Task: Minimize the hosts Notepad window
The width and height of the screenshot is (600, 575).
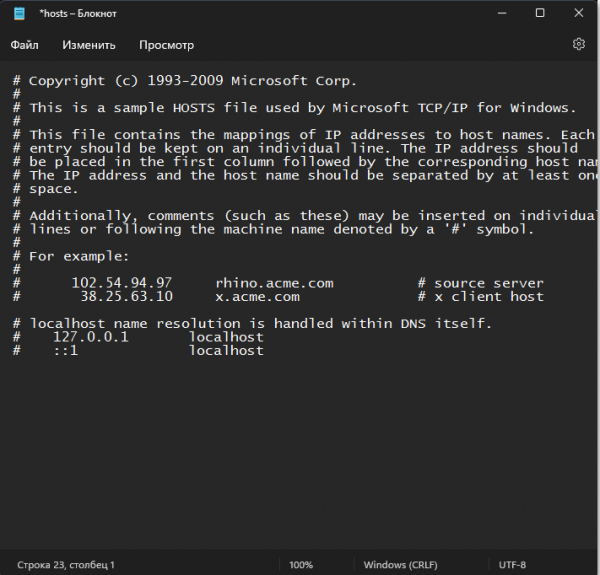Action: [502, 13]
